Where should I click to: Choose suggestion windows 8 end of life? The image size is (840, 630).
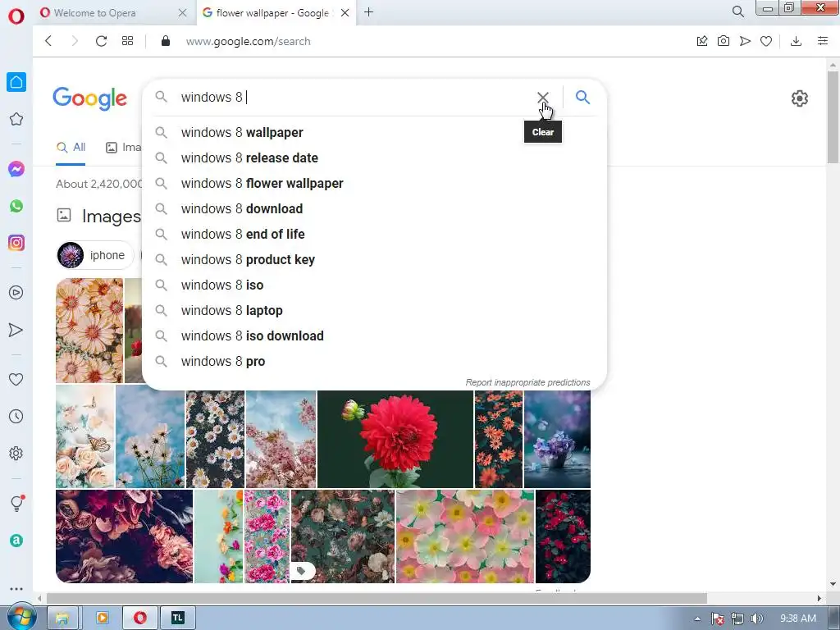374,234
